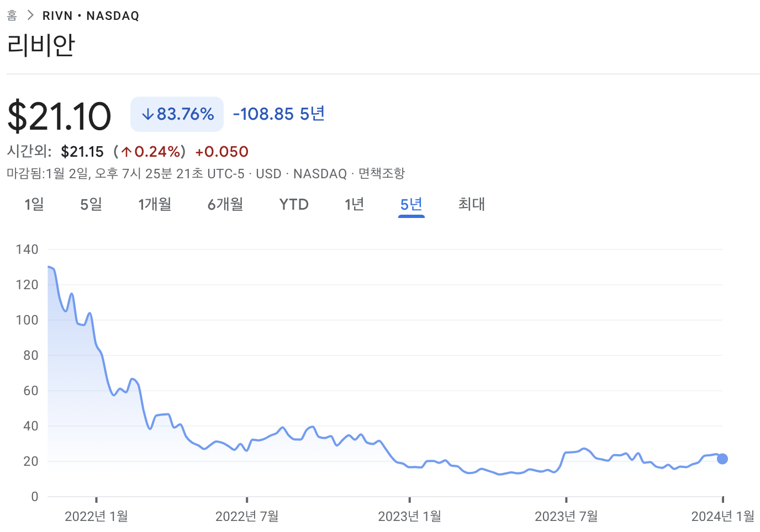760x532 pixels.
Task: Click the breadcrumb chevron after 홈
Action: tap(30, 15)
